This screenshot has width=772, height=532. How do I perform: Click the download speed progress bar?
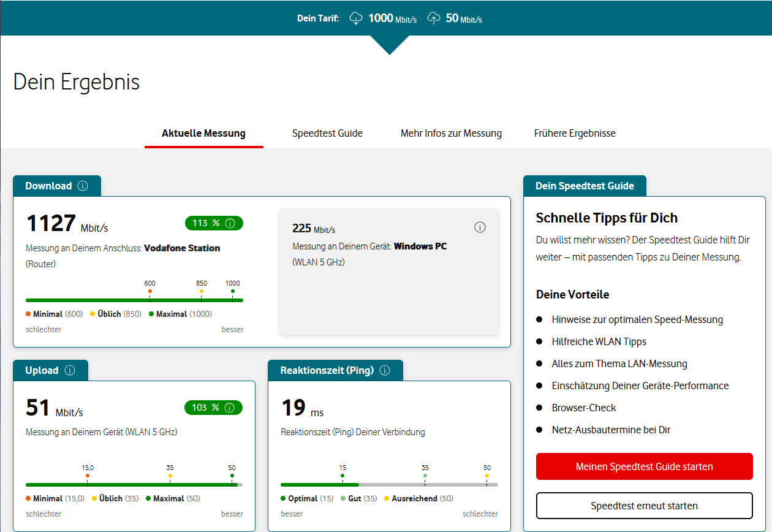(135, 300)
